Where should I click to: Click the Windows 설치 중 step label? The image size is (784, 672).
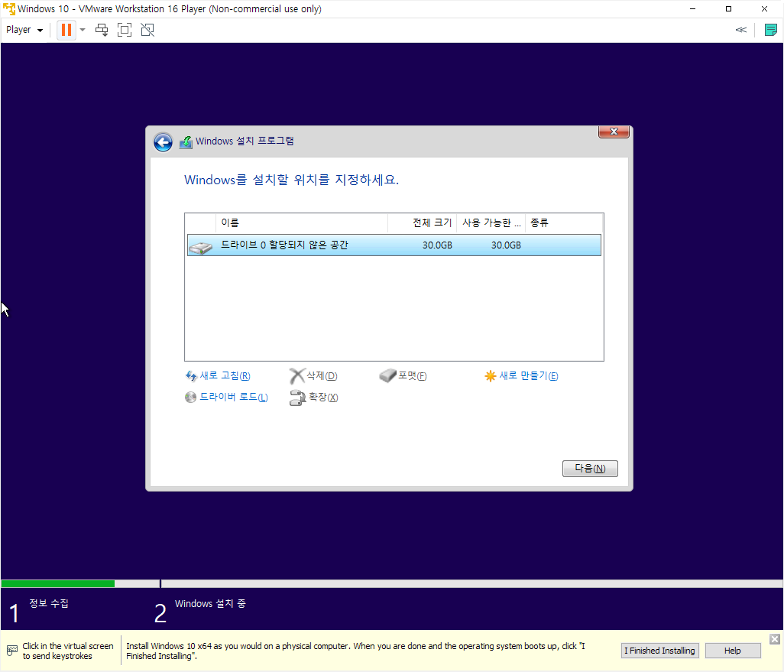pos(210,603)
